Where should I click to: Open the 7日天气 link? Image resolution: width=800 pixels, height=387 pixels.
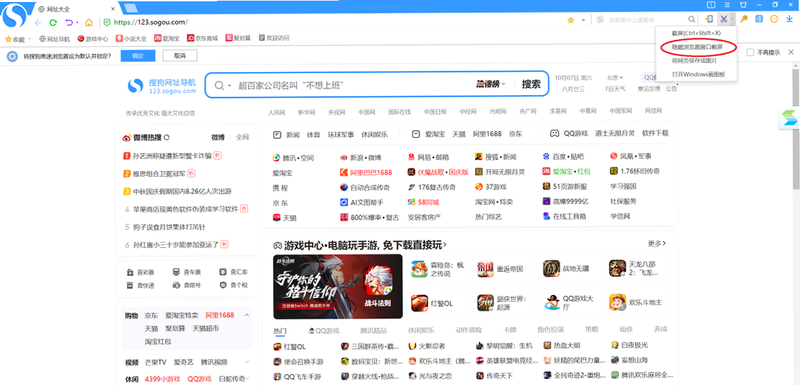(x=615, y=89)
